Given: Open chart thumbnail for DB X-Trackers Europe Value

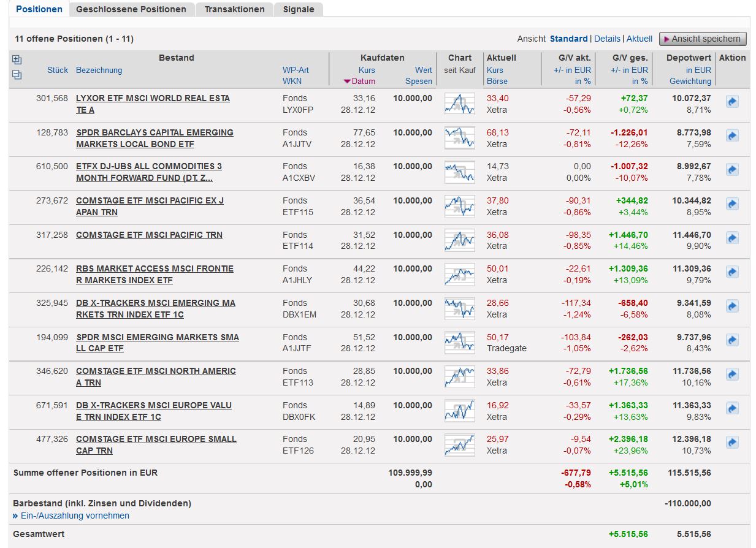Looking at the screenshot, I should click(x=459, y=411).
